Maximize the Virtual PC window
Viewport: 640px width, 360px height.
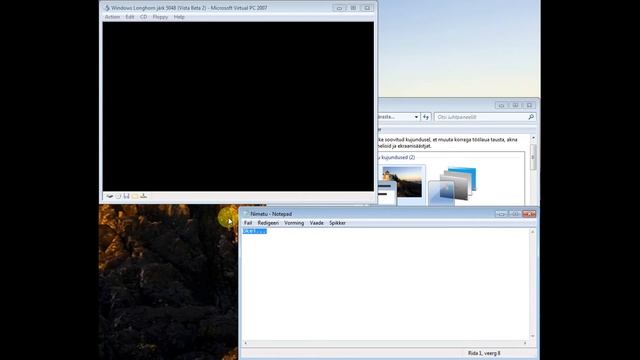[353, 8]
